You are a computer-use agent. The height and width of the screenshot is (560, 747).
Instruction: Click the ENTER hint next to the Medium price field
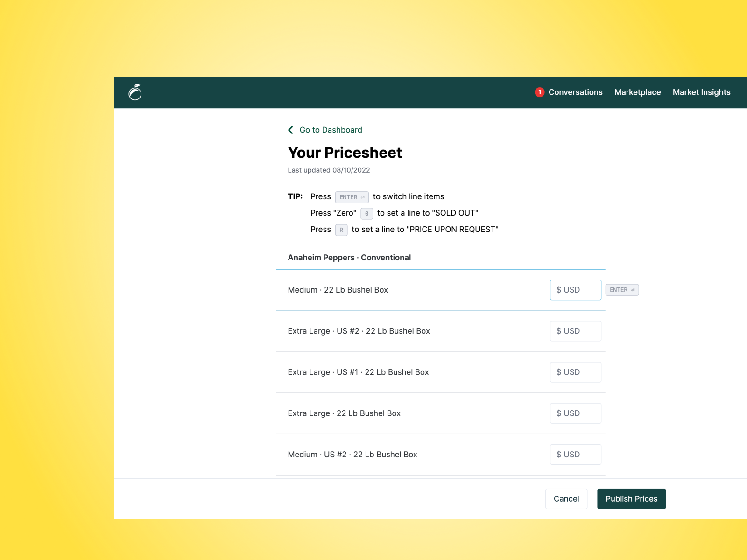622,289
